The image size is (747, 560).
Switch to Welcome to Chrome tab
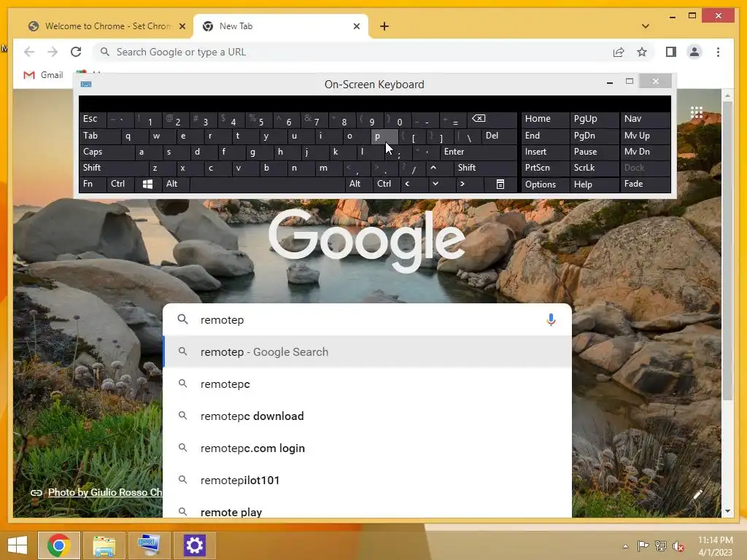107,26
